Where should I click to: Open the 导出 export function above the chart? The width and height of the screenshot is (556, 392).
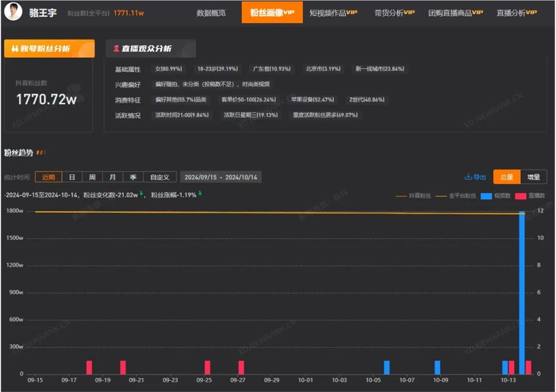point(475,176)
